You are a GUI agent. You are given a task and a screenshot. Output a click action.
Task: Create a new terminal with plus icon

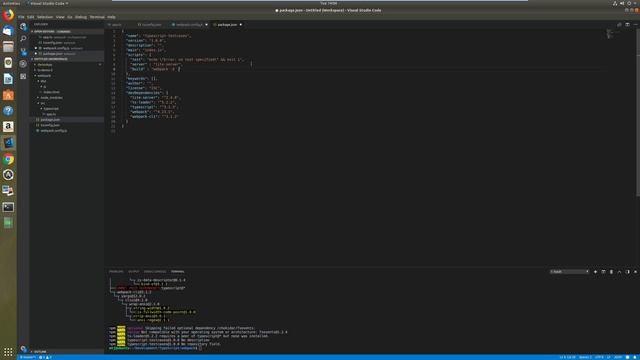[x=595, y=271]
